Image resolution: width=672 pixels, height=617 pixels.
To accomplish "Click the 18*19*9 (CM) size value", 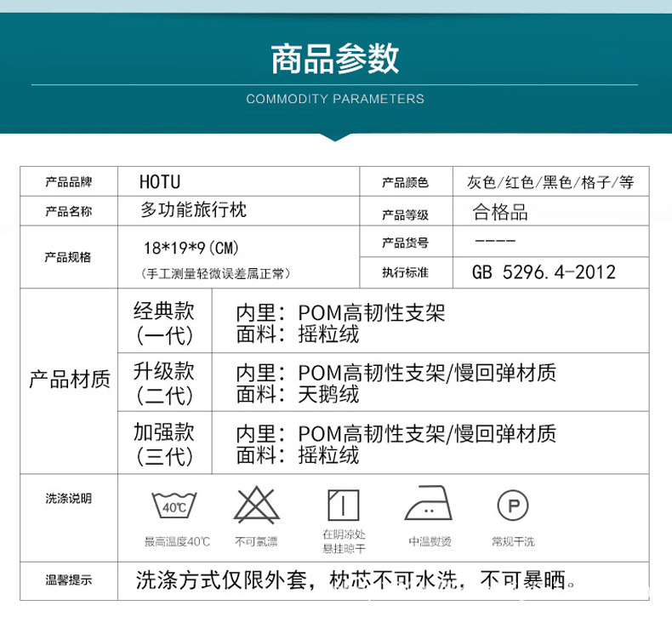I will [191, 248].
